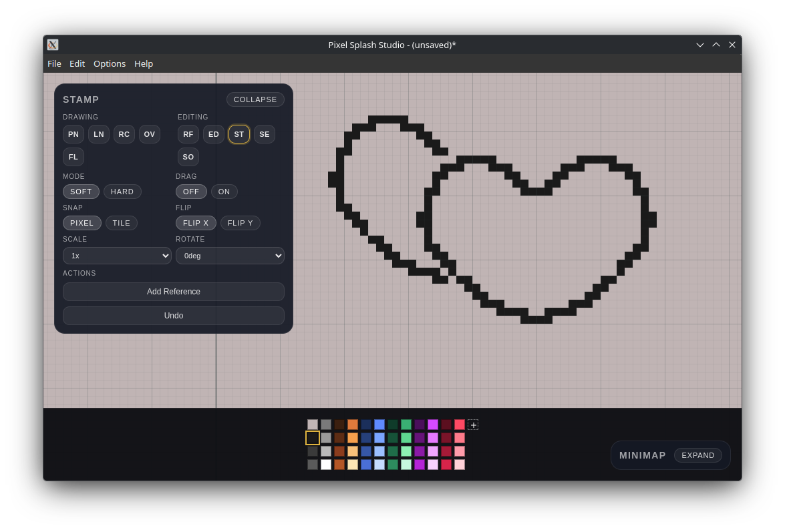Open the Options menu
The image size is (785, 532).
pyautogui.click(x=110, y=63)
